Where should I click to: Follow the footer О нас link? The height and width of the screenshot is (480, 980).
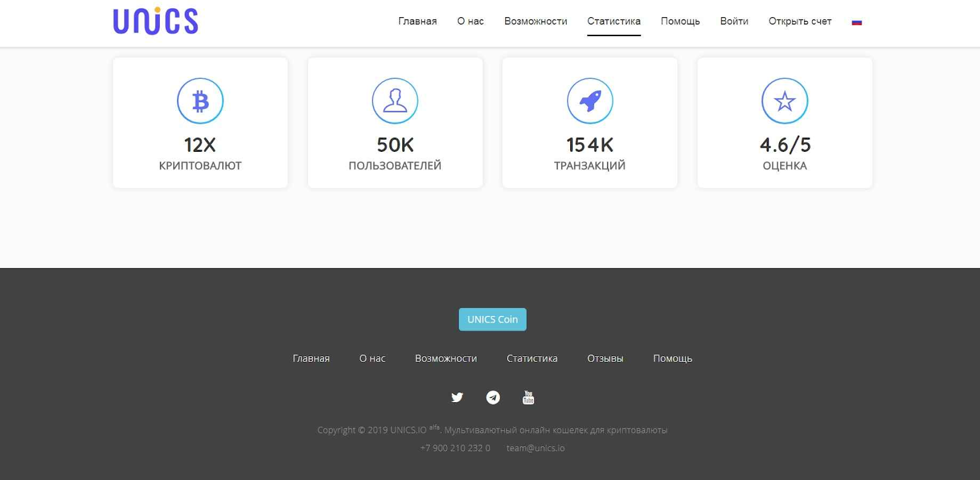pyautogui.click(x=372, y=359)
